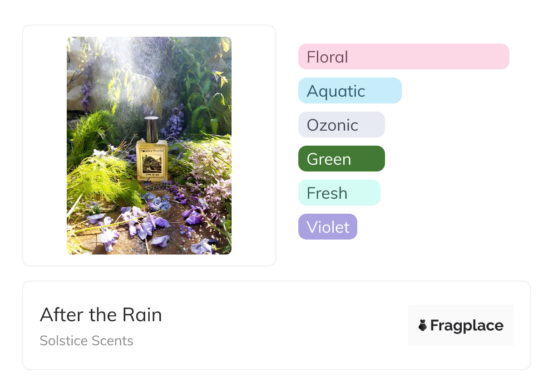The height and width of the screenshot is (392, 553).
Task: Select the light blue Aquatic accord bar
Action: (x=350, y=91)
